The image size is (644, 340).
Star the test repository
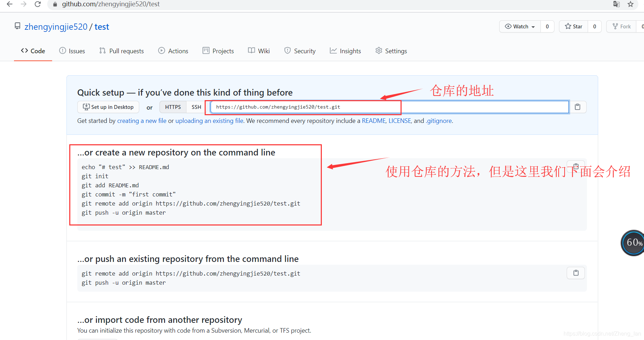coord(574,26)
